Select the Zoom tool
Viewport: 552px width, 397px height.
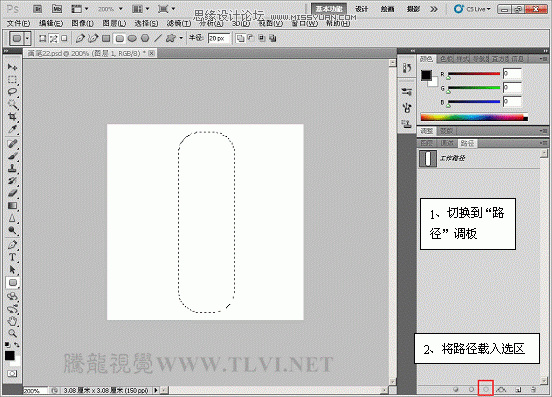pyautogui.click(x=12, y=333)
